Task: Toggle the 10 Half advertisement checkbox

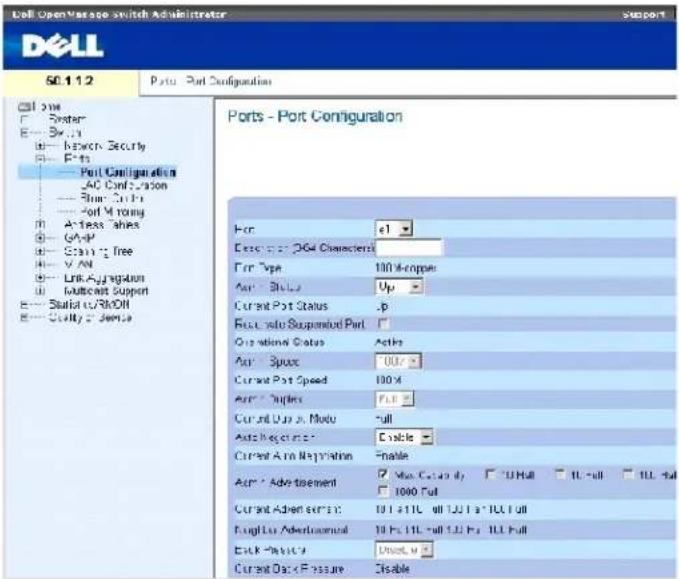Action: (490, 475)
